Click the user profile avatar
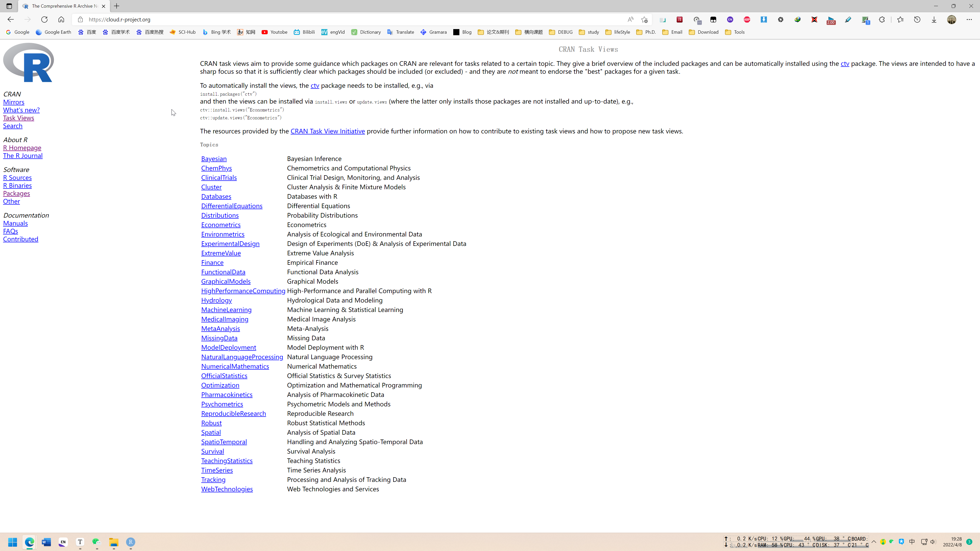The width and height of the screenshot is (980, 551). 951,19
